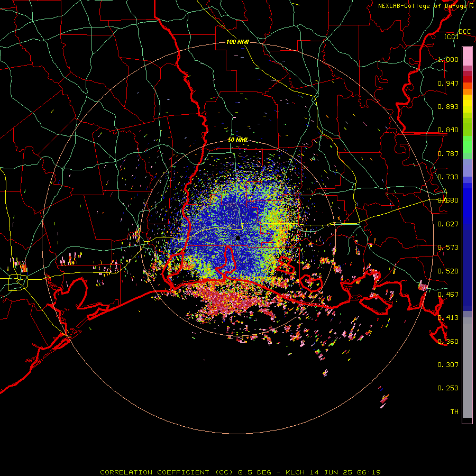Select the 0.627 scale value
Image resolution: width=476 pixels, height=476 pixels.
pos(448,224)
